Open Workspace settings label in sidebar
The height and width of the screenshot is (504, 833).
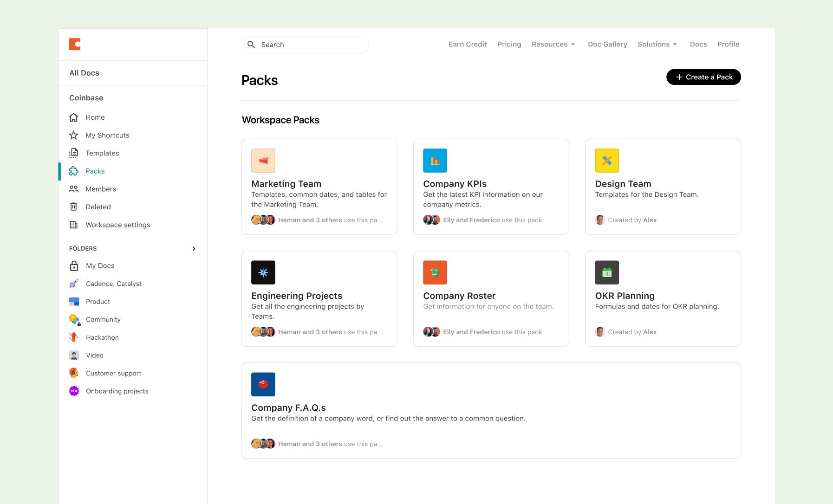coord(118,225)
